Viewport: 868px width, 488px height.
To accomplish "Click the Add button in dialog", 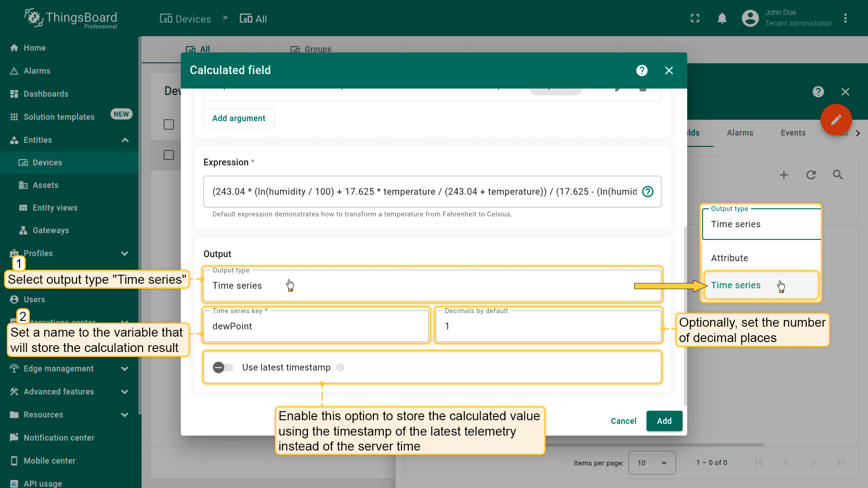I will pyautogui.click(x=664, y=421).
